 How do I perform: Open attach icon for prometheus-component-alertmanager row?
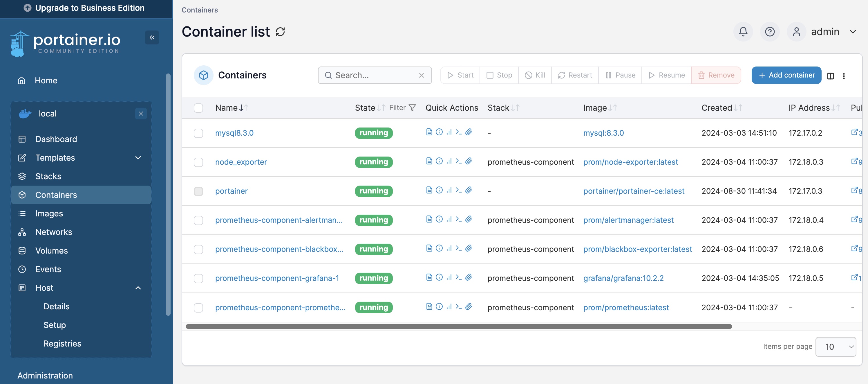coord(468,219)
